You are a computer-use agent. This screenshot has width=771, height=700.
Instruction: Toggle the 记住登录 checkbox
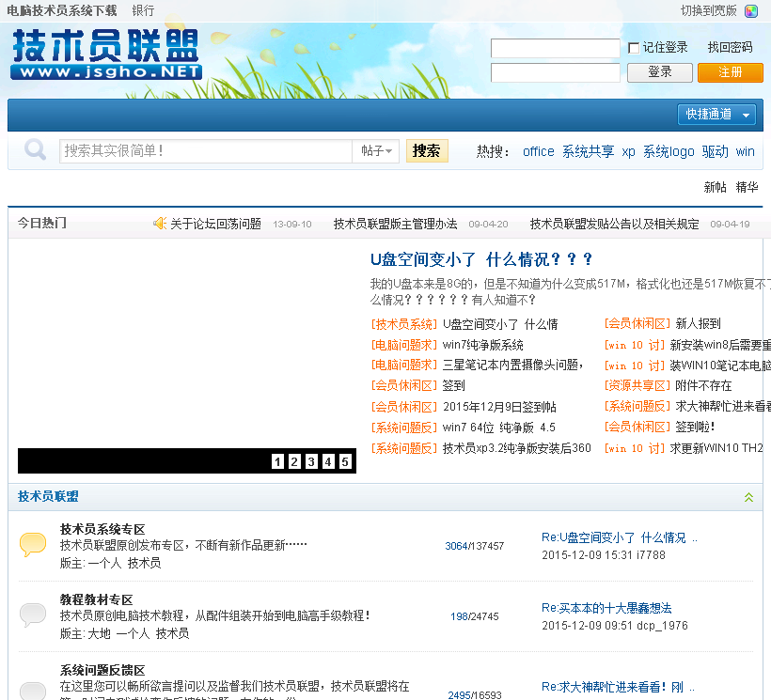tap(634, 48)
